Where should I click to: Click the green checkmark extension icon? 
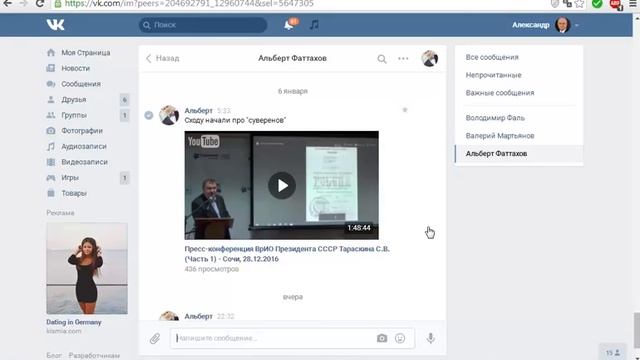(x=597, y=4)
